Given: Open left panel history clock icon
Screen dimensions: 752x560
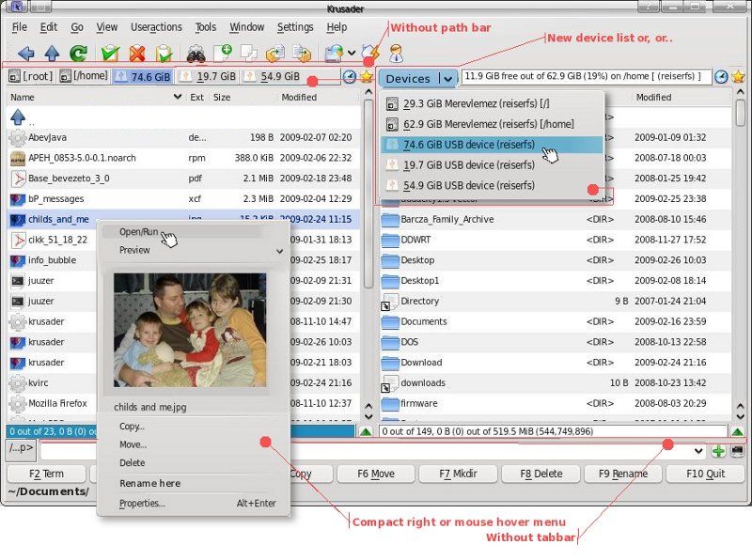Looking at the screenshot, I should [x=350, y=76].
